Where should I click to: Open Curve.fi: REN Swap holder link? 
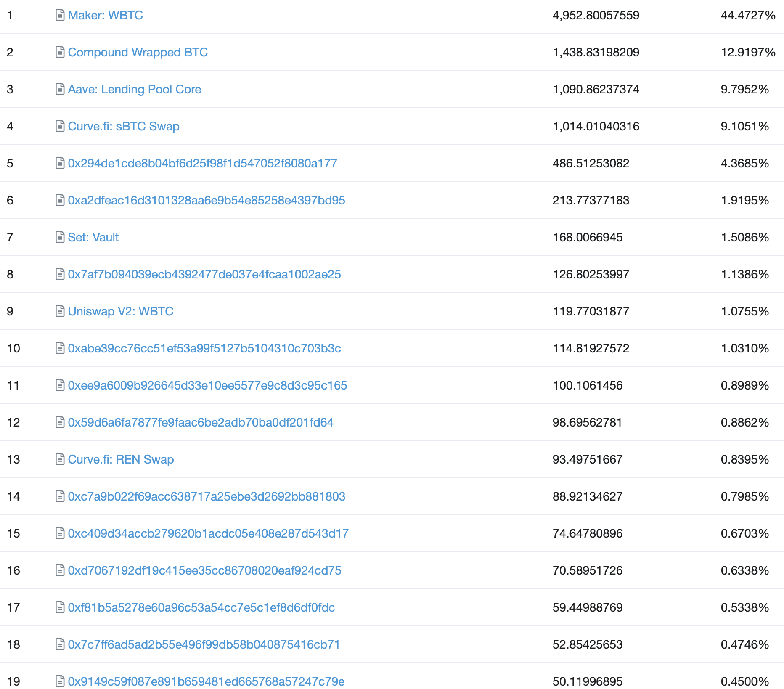click(121, 459)
